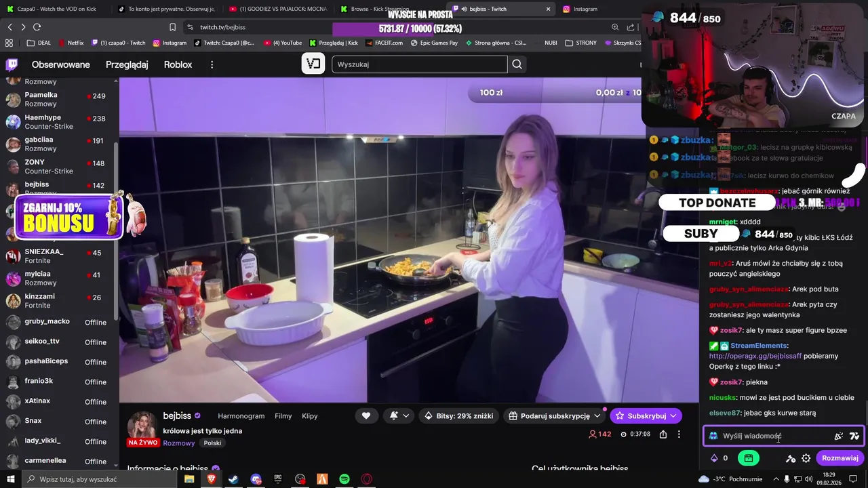Click the magnifier search button
The height and width of the screenshot is (488, 868).
click(x=517, y=64)
